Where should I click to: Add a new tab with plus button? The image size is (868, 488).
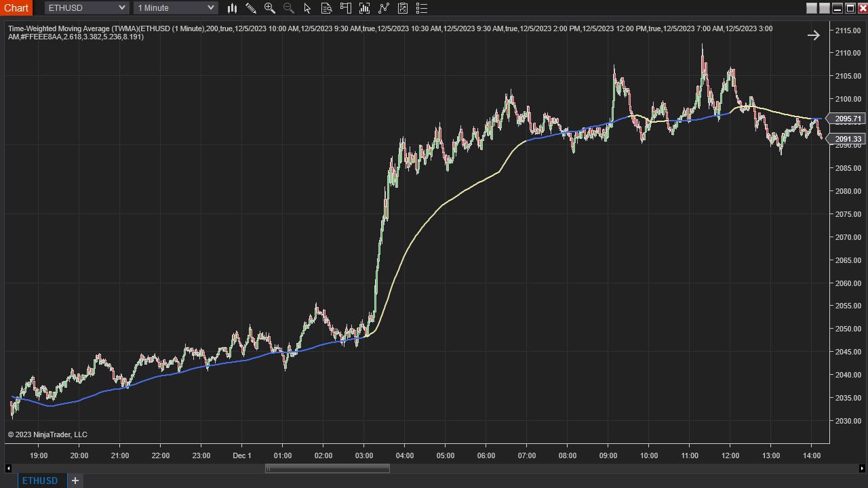pos(75,481)
